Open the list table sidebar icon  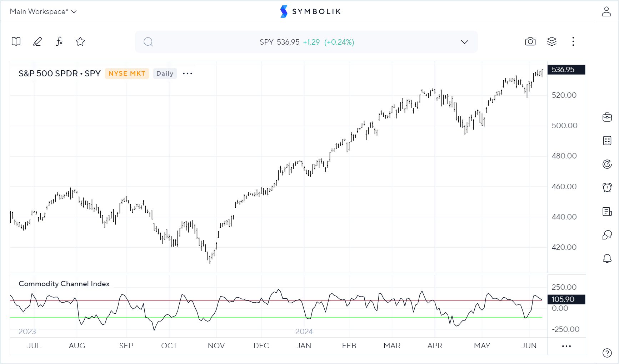[607, 141]
